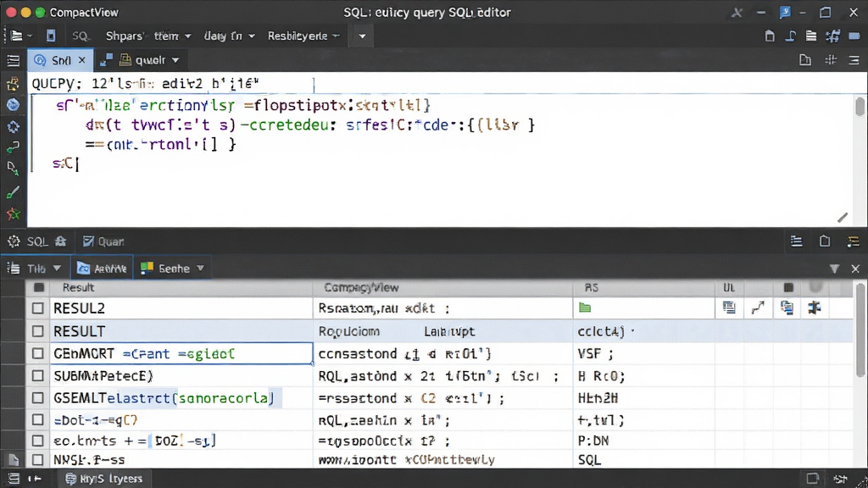The image size is (868, 488).
Task: Select the brush tool in left sidebar
Action: point(13,192)
